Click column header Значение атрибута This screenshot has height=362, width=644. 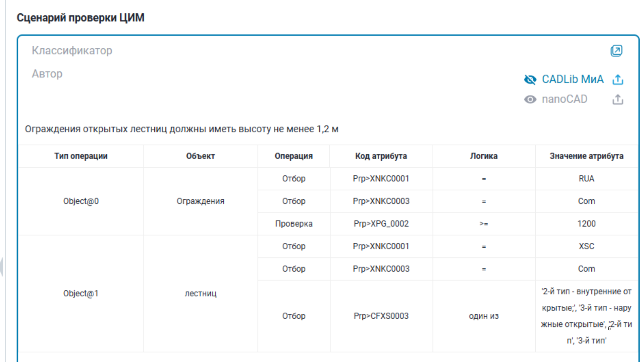click(x=586, y=156)
